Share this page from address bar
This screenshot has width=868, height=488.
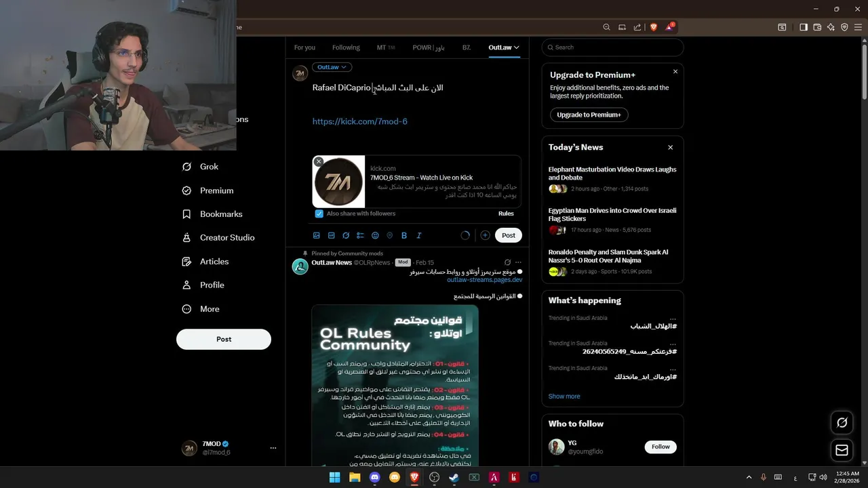coord(637,27)
